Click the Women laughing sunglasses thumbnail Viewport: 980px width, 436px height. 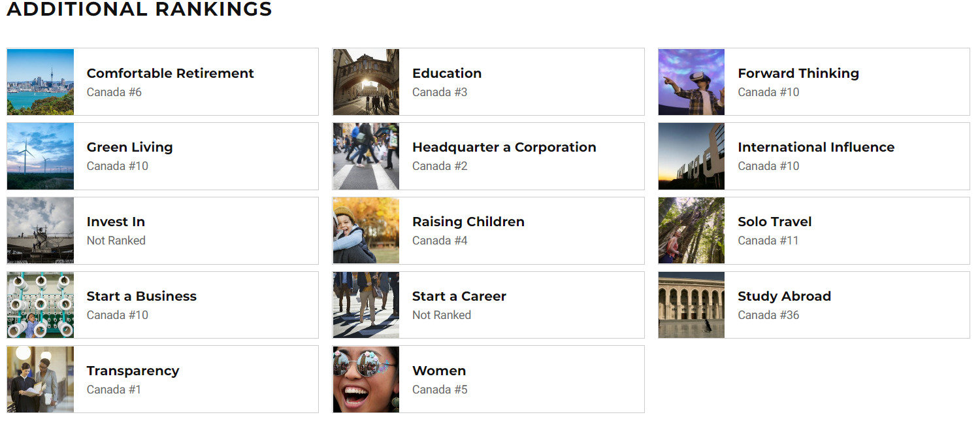pyautogui.click(x=366, y=380)
